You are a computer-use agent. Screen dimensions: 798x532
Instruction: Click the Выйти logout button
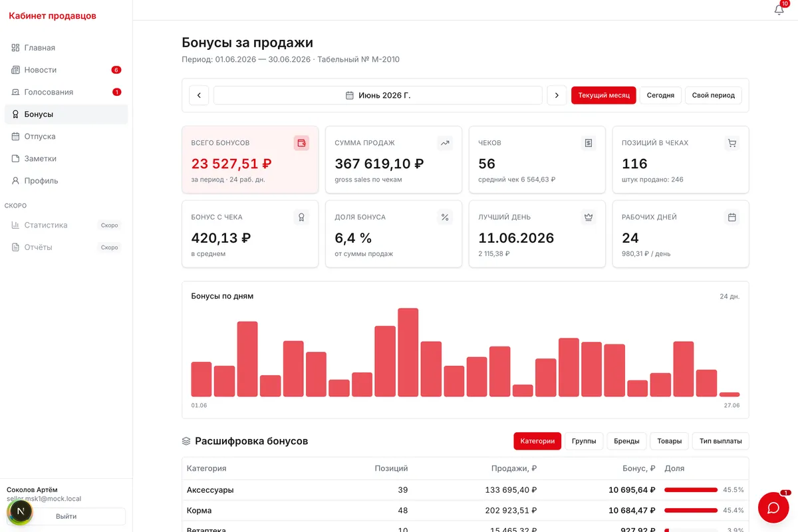tap(66, 516)
